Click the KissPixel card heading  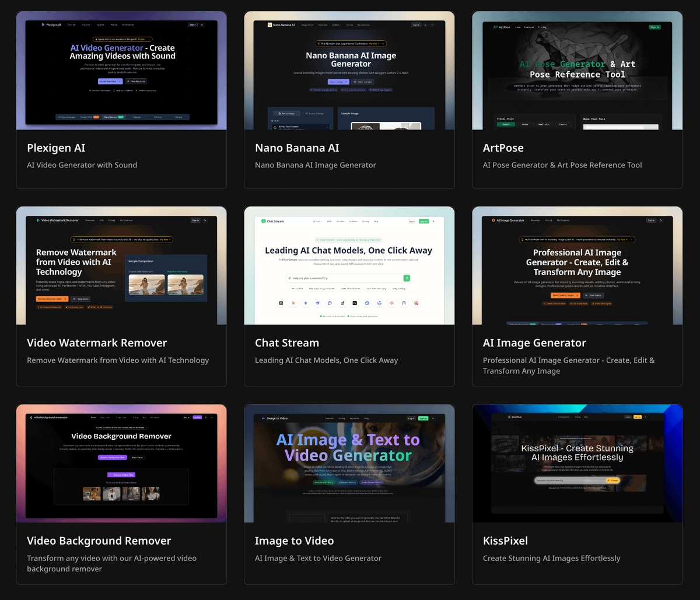click(505, 541)
